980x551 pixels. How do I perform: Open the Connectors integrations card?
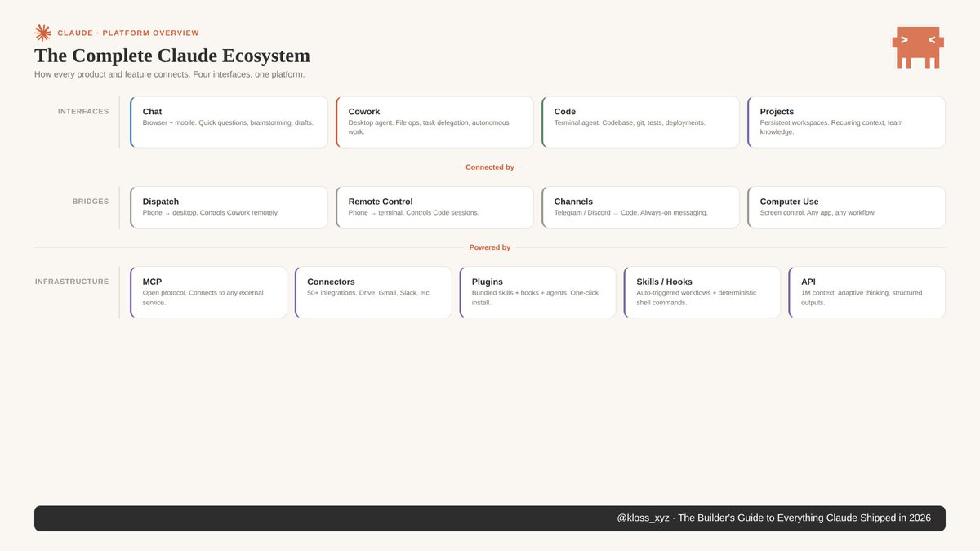tap(373, 292)
